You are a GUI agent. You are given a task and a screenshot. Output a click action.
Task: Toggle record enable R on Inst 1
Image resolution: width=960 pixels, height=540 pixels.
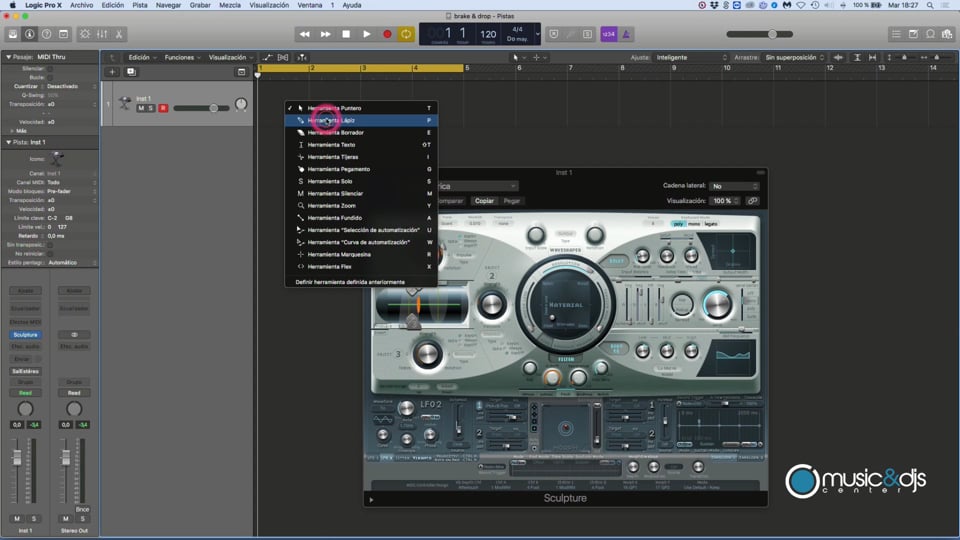[163, 108]
